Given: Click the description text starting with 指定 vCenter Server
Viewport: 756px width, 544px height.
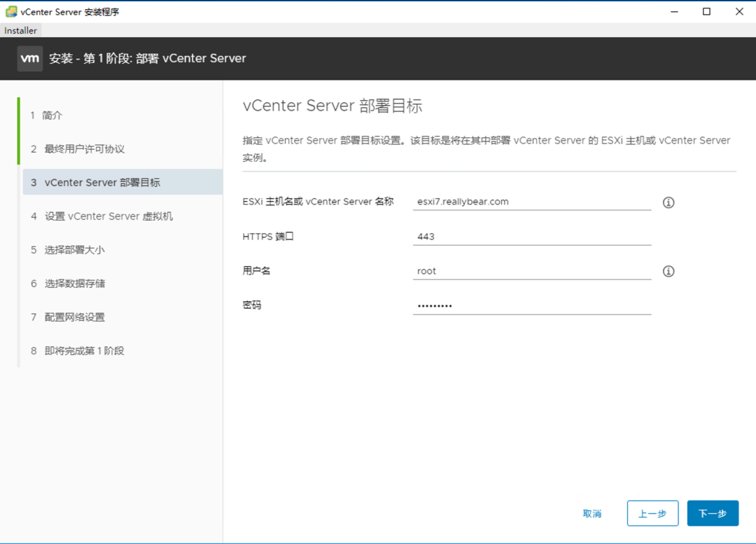Looking at the screenshot, I should (486, 148).
